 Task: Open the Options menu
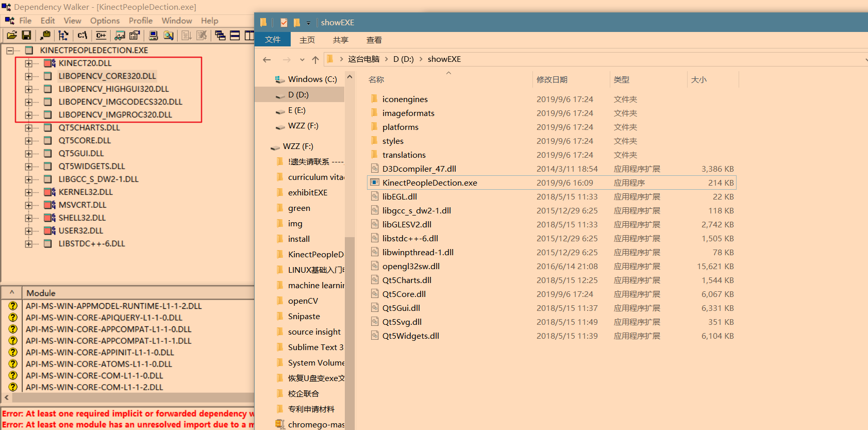[x=105, y=21]
